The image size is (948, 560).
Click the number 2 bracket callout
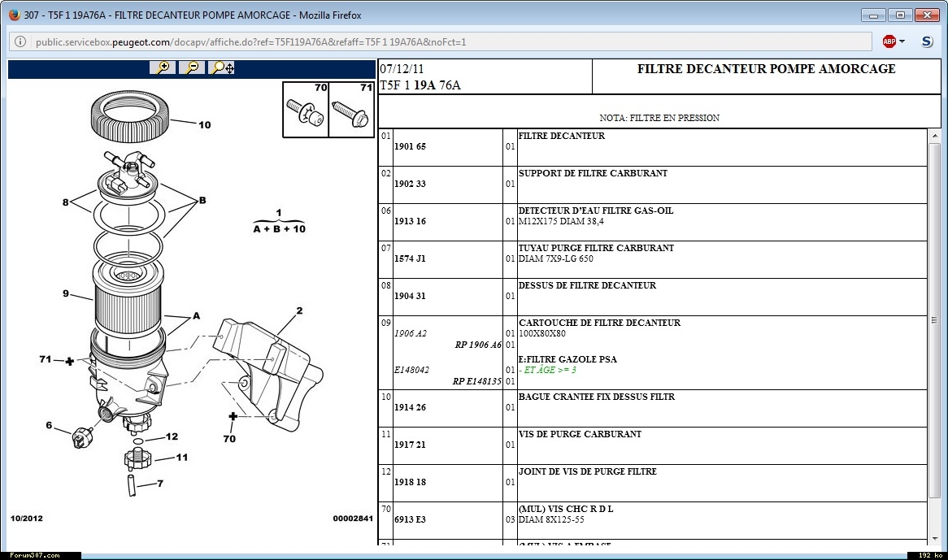pos(299,310)
